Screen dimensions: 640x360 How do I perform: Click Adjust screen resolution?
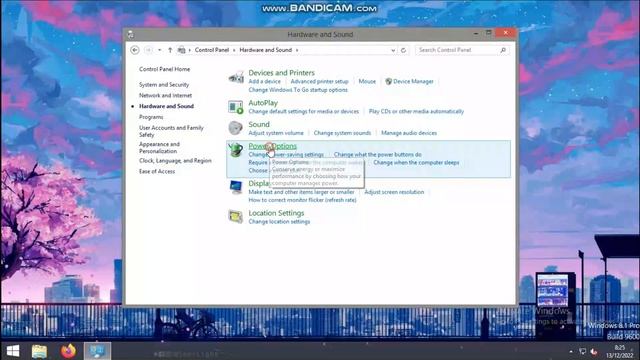[x=394, y=192]
